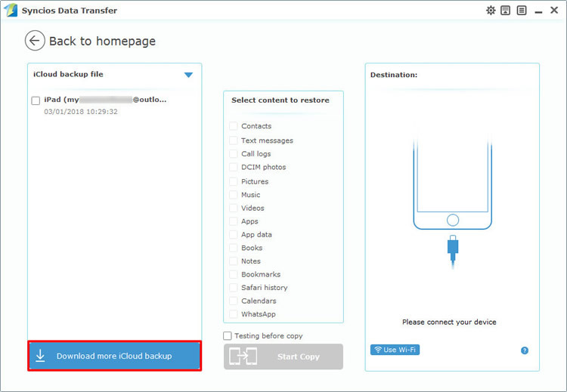Minimize the Syncios Data Transfer window

pyautogui.click(x=538, y=11)
